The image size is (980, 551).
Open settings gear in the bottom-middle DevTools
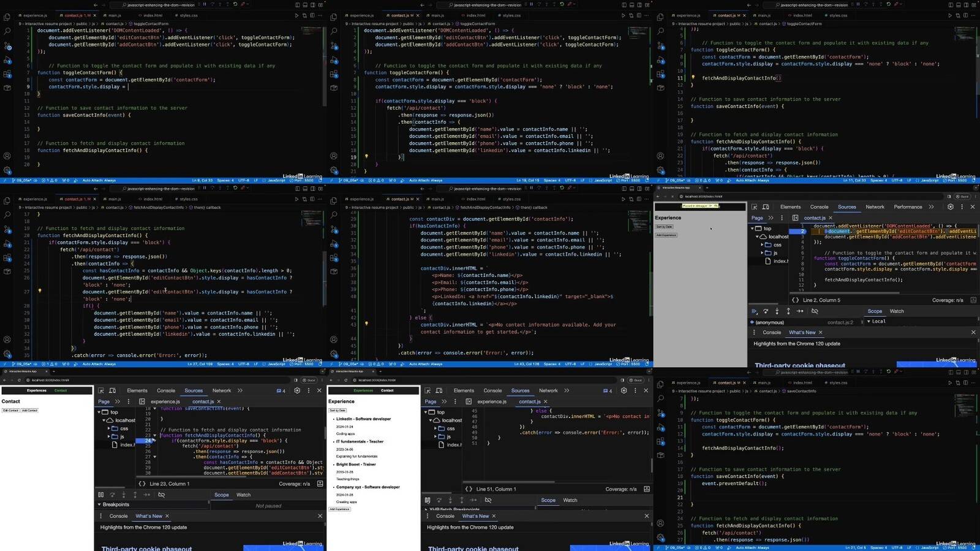[x=624, y=390]
